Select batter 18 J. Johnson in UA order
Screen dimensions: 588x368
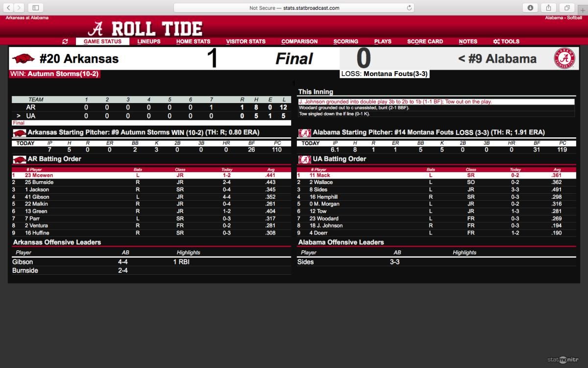(436, 226)
